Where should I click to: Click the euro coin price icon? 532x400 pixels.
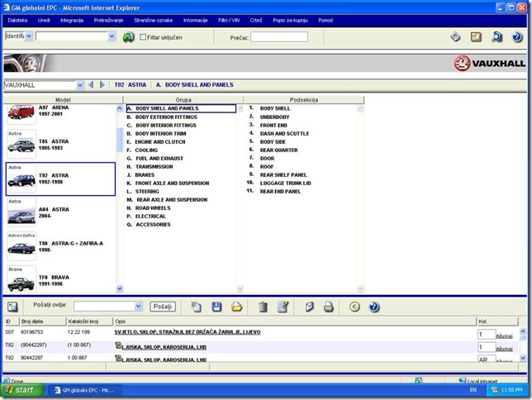click(x=354, y=307)
